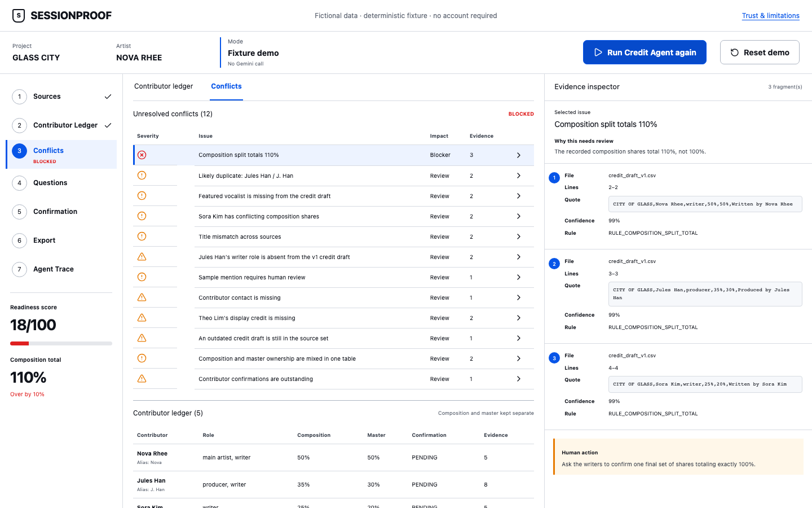The image size is (812, 508).
Task: Open the Questions step in sidebar
Action: 61,183
